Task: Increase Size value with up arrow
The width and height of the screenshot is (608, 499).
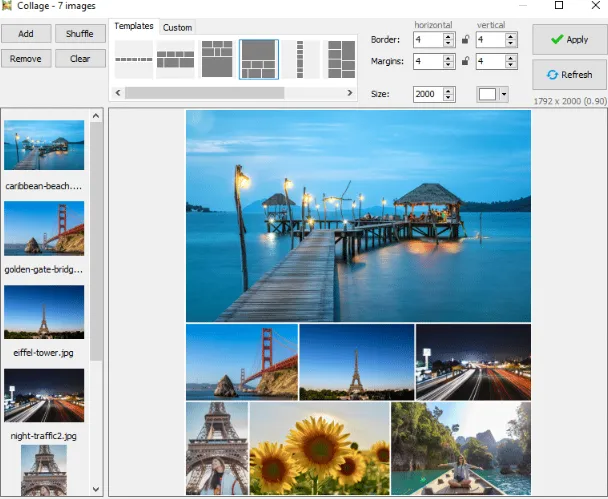Action: (448, 91)
